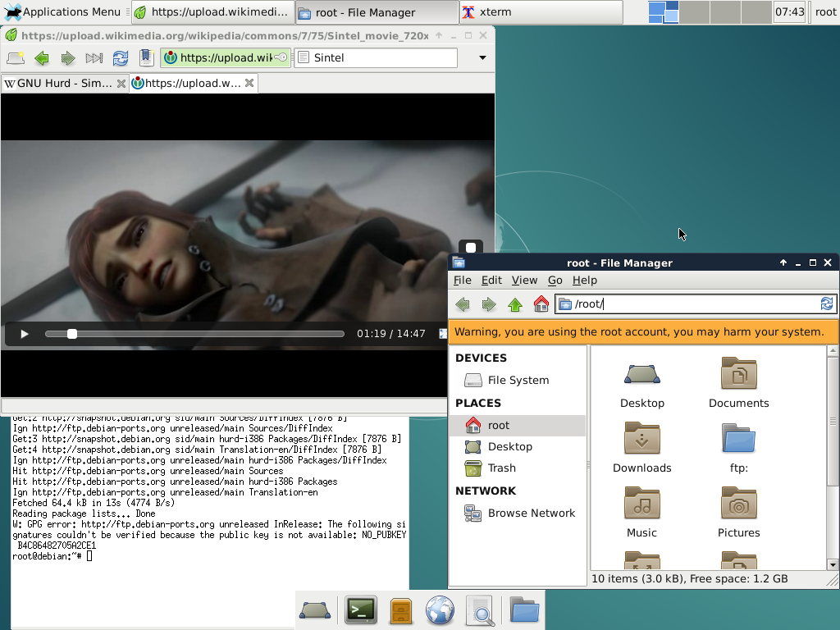Click xterm in the taskbar
Image resolution: width=840 pixels, height=630 pixels.
[495, 12]
